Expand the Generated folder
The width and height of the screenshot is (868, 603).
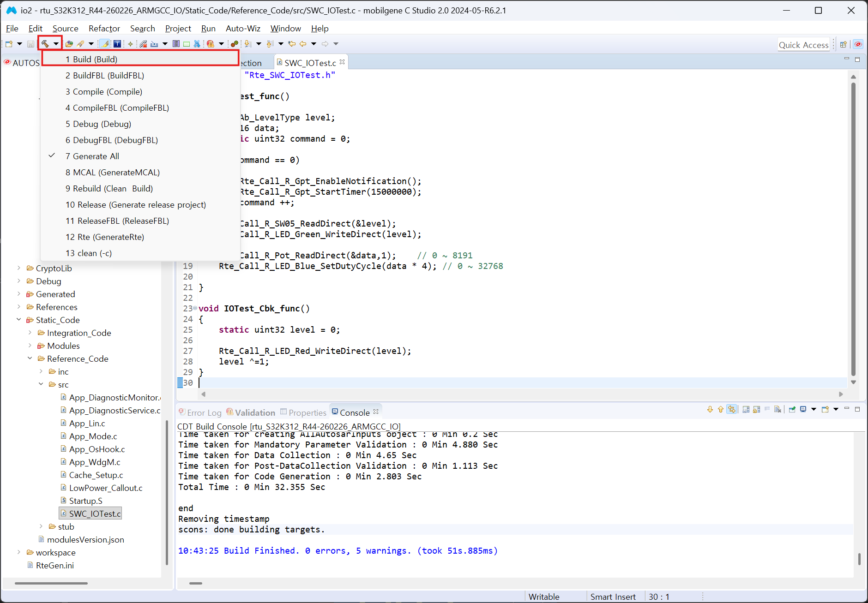pos(19,294)
